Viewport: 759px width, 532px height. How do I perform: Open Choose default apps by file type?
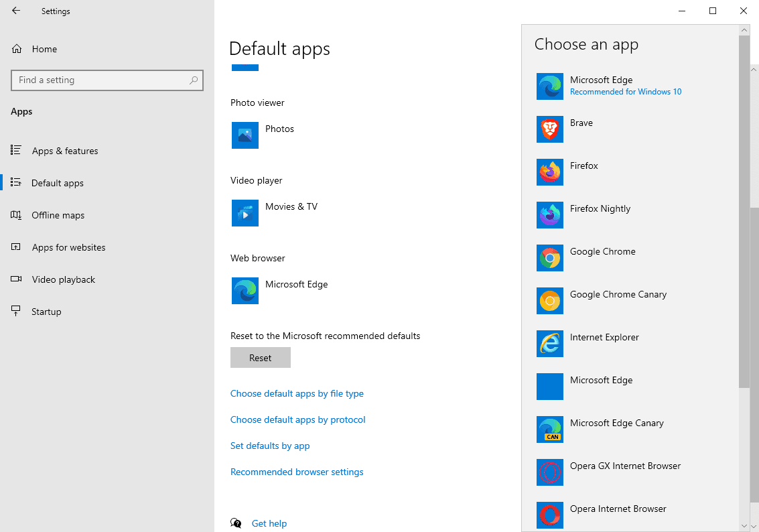point(297,393)
